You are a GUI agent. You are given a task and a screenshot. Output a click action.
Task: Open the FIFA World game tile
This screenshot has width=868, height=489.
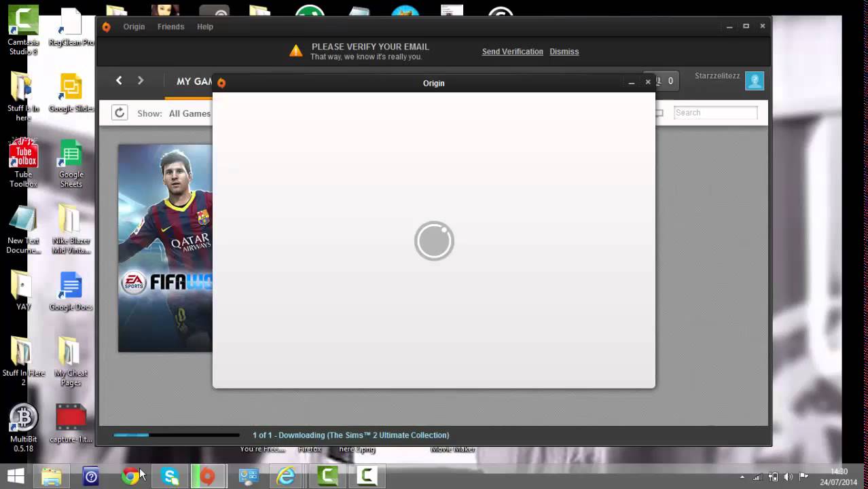pos(166,248)
